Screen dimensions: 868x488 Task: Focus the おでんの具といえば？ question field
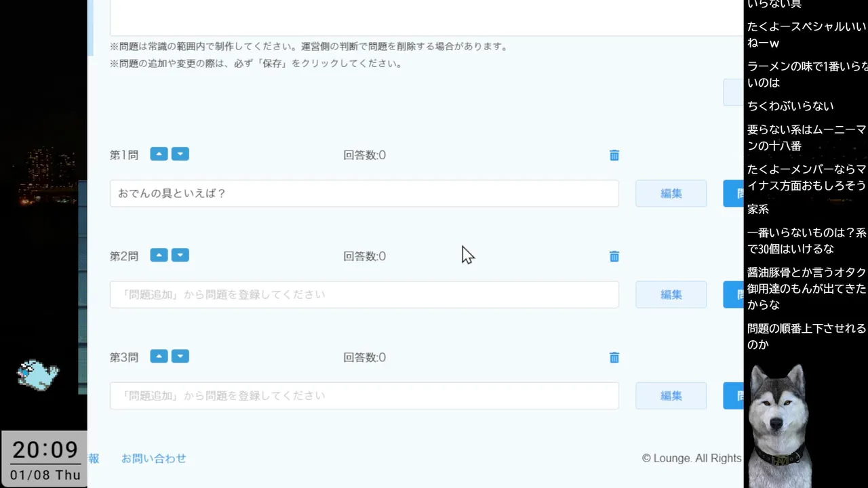(364, 193)
